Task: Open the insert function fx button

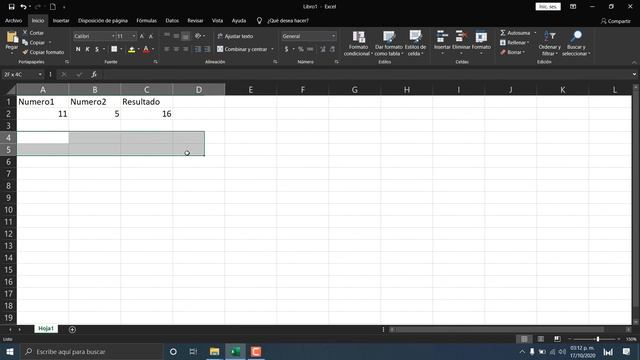Action: 94,74
